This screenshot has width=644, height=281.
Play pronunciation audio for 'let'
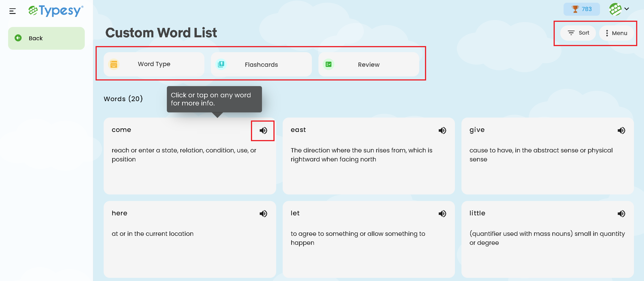[442, 214]
